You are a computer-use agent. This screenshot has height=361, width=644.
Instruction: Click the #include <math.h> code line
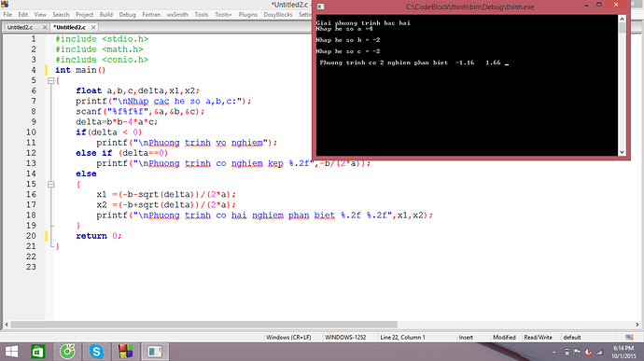click(99, 49)
